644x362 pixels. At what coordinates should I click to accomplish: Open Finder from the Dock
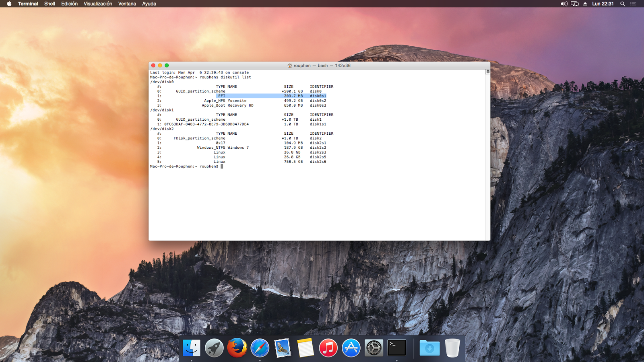click(x=192, y=348)
